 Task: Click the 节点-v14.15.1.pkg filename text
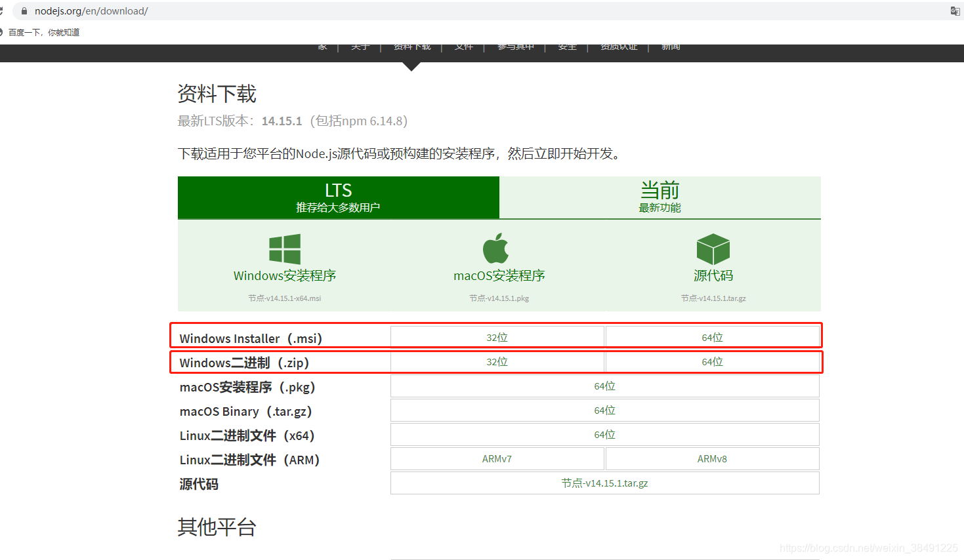click(x=499, y=298)
